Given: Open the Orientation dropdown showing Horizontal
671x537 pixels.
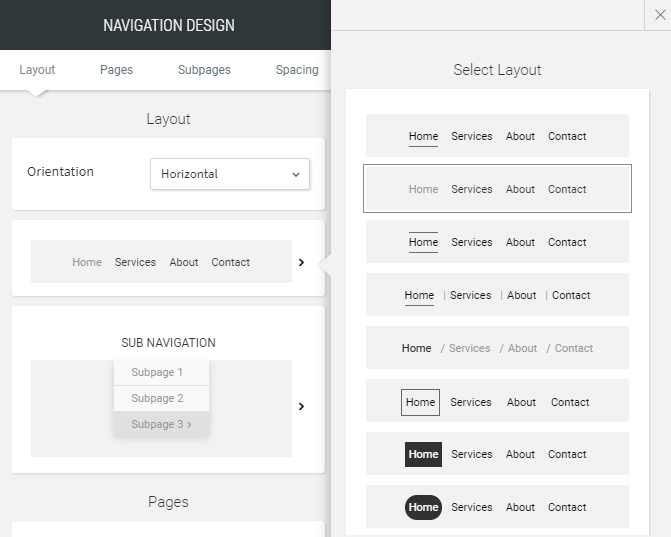Looking at the screenshot, I should point(230,174).
